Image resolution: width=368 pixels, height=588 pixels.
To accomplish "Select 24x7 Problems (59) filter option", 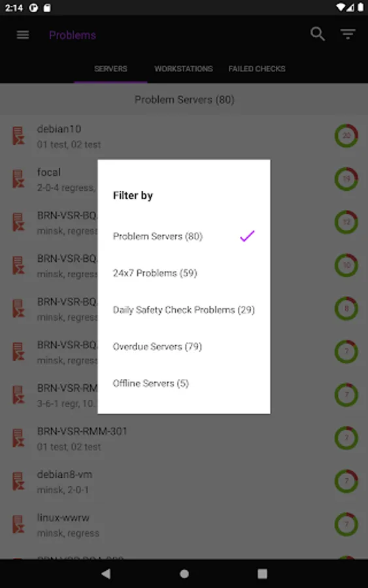I will coord(184,273).
